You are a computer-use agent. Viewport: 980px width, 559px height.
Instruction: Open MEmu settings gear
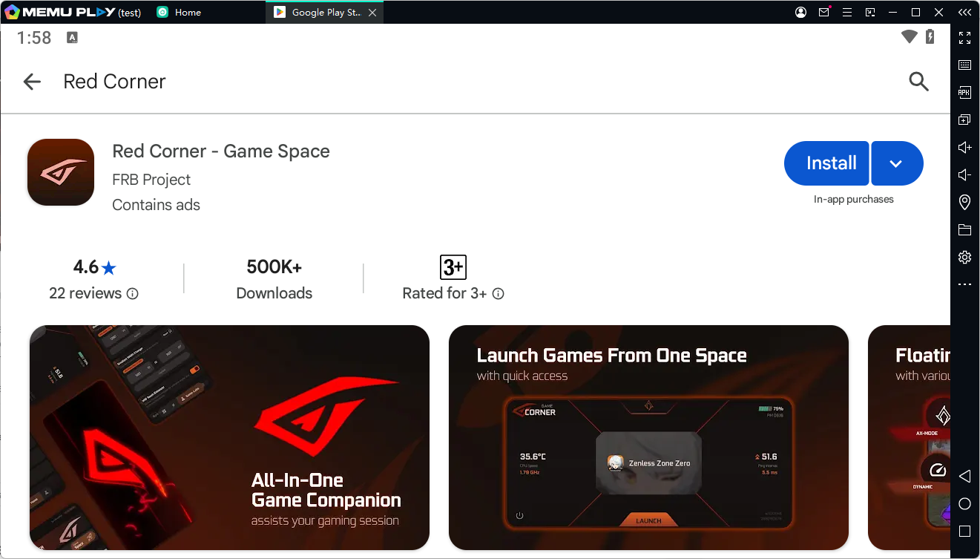click(x=964, y=257)
